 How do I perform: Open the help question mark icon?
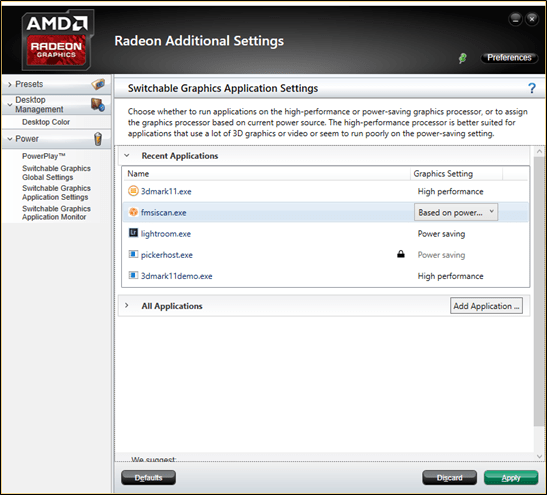click(x=532, y=88)
